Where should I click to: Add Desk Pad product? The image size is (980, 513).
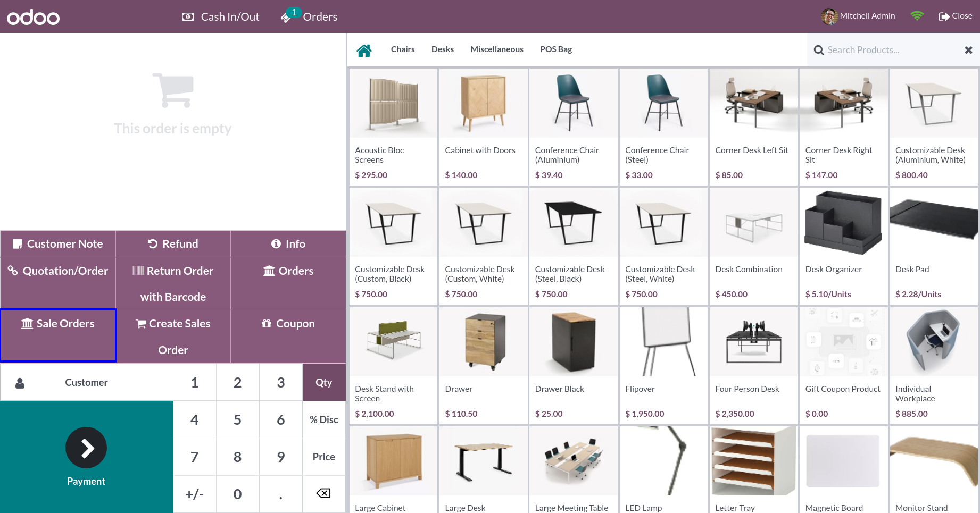[934, 246]
